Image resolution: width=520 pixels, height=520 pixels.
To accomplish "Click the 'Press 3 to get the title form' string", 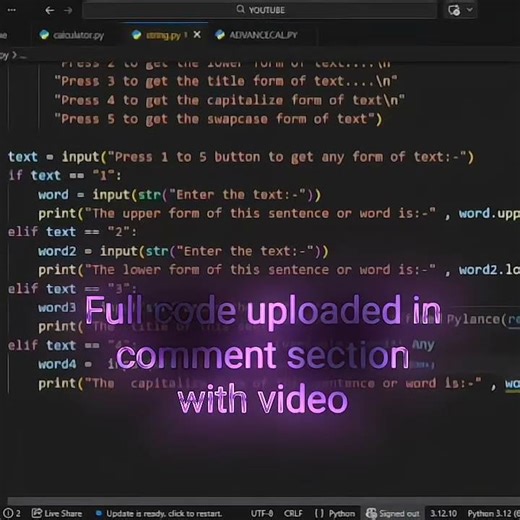I will [x=226, y=81].
